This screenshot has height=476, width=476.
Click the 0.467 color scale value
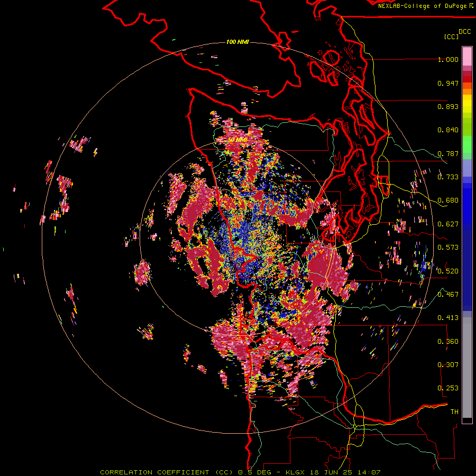coord(448,295)
